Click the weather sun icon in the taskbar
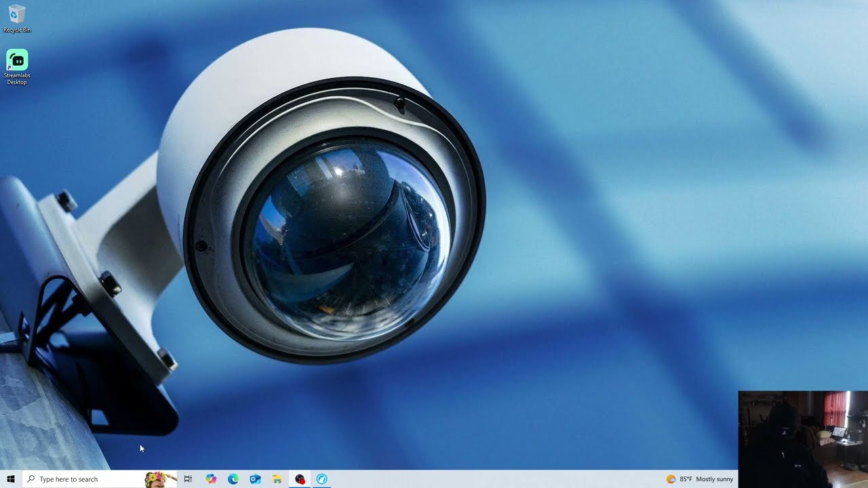This screenshot has width=868, height=488. [671, 479]
